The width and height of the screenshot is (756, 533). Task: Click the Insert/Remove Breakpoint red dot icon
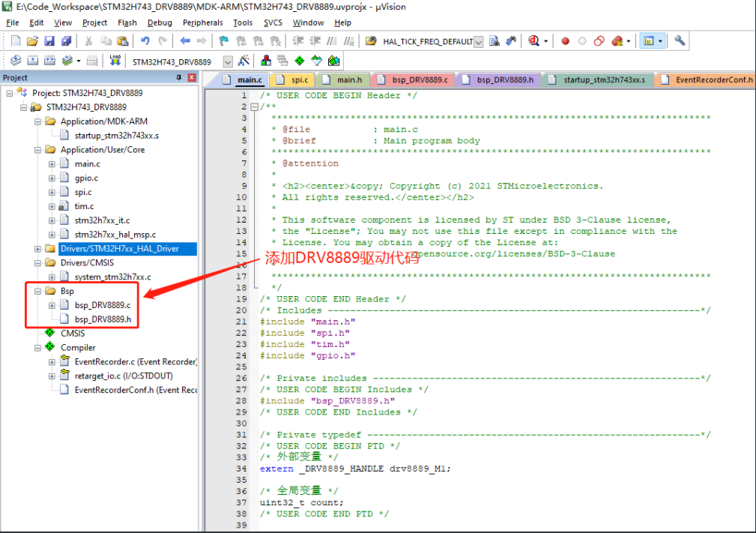pyautogui.click(x=566, y=42)
